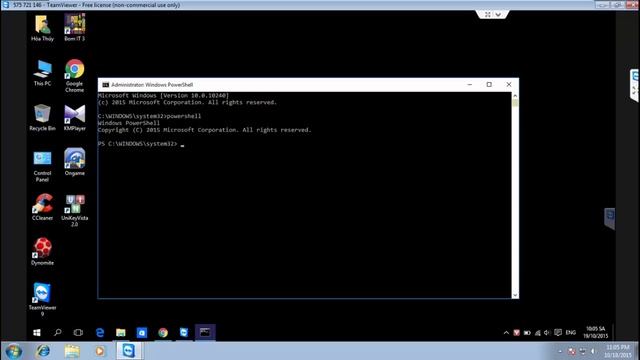This screenshot has height=360, width=640.
Task: Open the local clock showing 11:05 PM
Action: coord(617,351)
